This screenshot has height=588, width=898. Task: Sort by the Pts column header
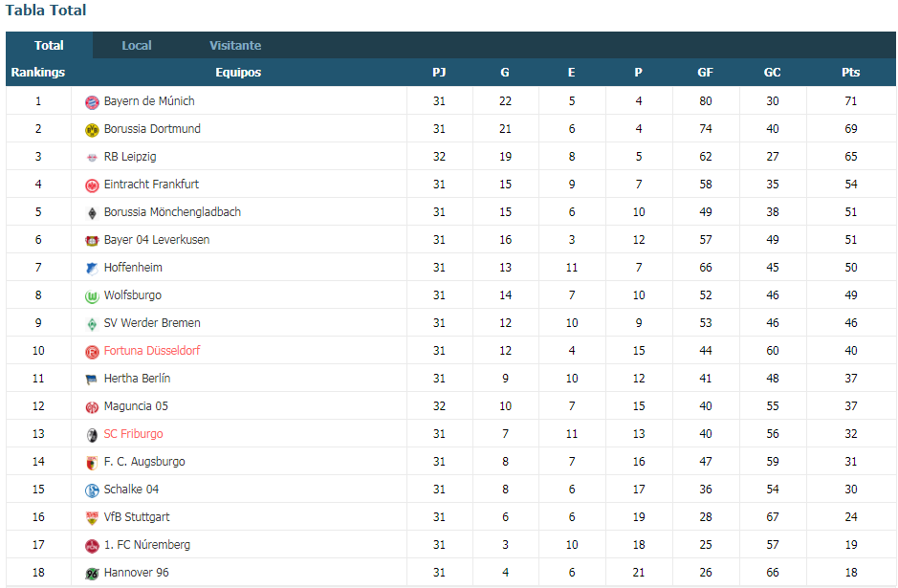(x=850, y=72)
